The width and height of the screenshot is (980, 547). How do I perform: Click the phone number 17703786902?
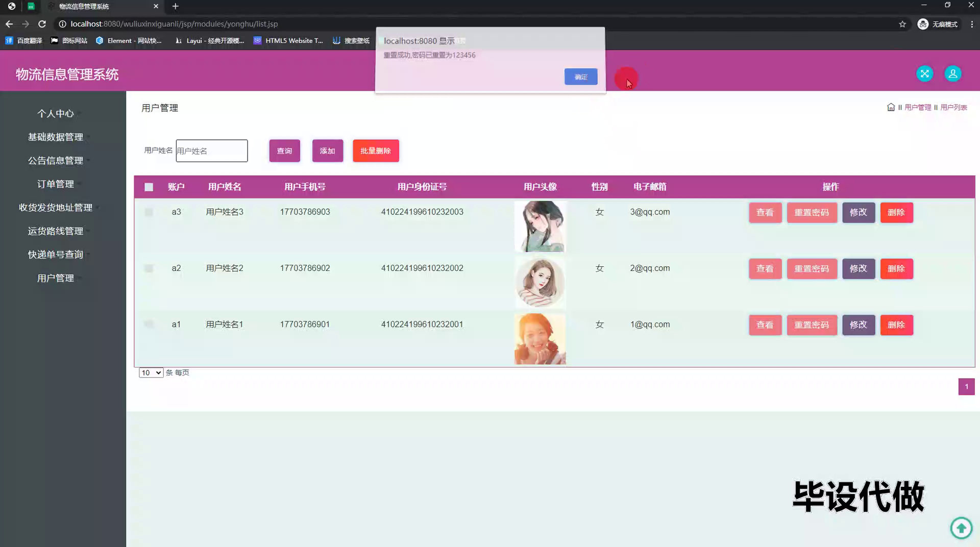pyautogui.click(x=305, y=268)
